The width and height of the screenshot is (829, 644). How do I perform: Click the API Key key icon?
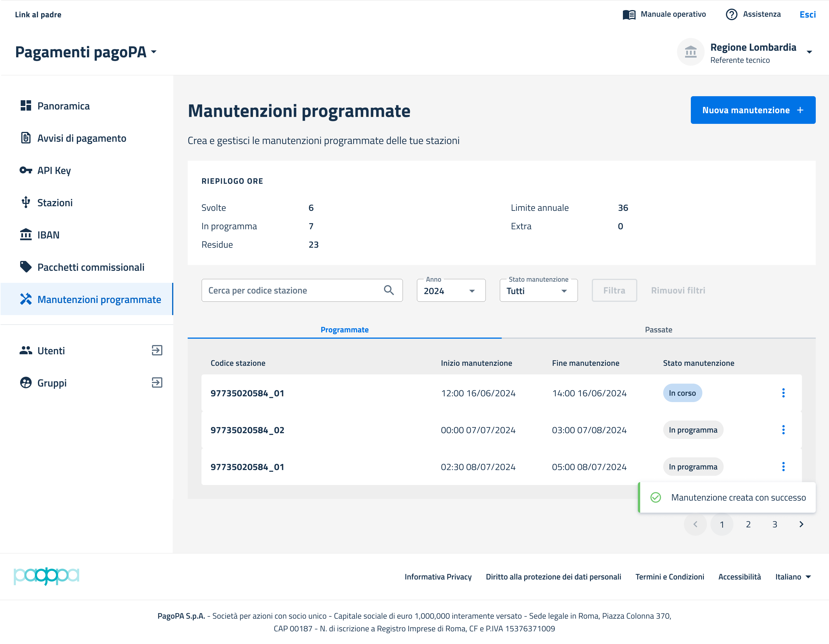click(x=25, y=170)
